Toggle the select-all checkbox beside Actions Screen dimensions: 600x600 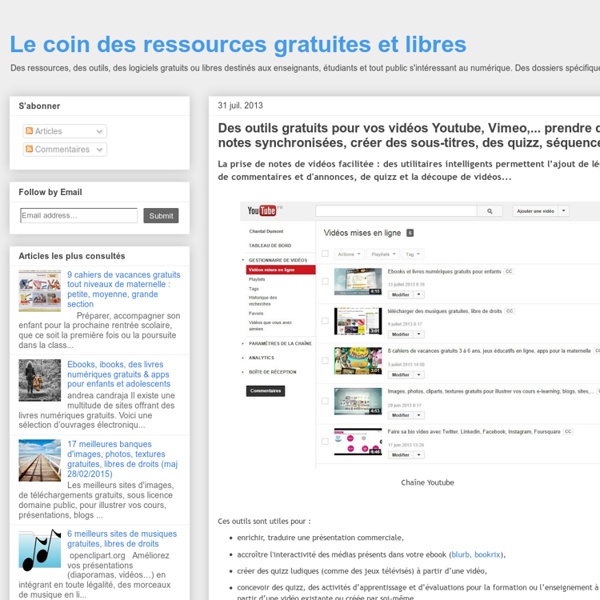point(325,253)
